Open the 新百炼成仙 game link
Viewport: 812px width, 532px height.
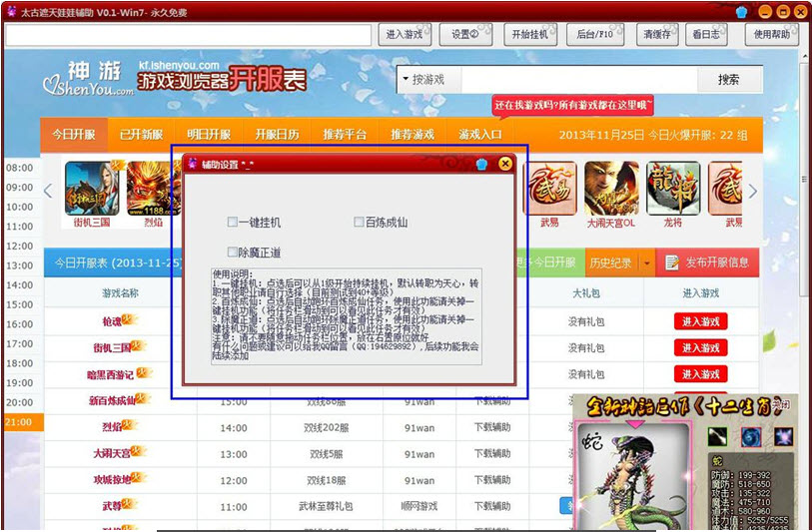click(112, 400)
